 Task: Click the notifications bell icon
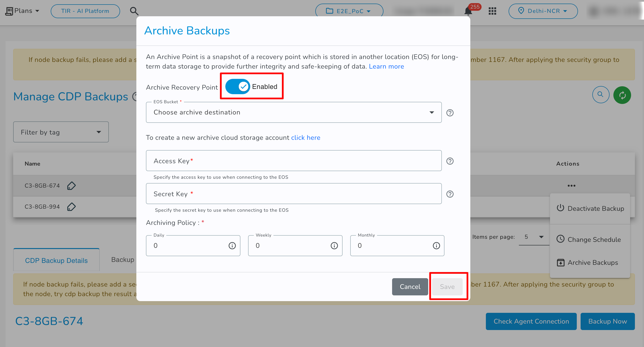[x=468, y=11]
